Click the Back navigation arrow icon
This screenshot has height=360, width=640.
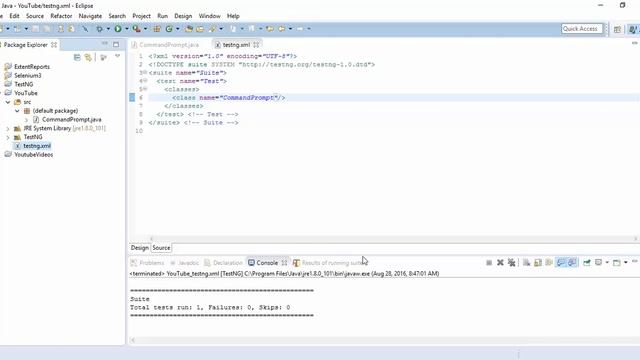[x=282, y=29]
